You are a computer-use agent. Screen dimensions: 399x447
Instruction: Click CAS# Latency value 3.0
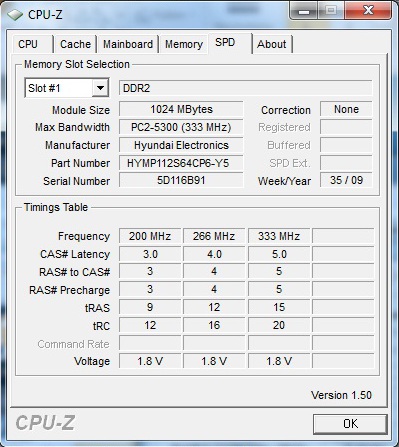click(x=150, y=254)
